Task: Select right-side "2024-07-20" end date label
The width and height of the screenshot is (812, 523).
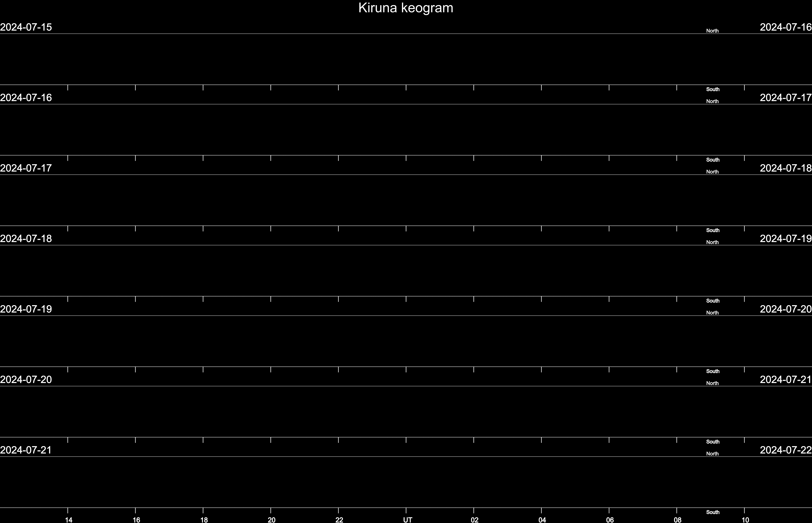Action: pyautogui.click(x=786, y=309)
